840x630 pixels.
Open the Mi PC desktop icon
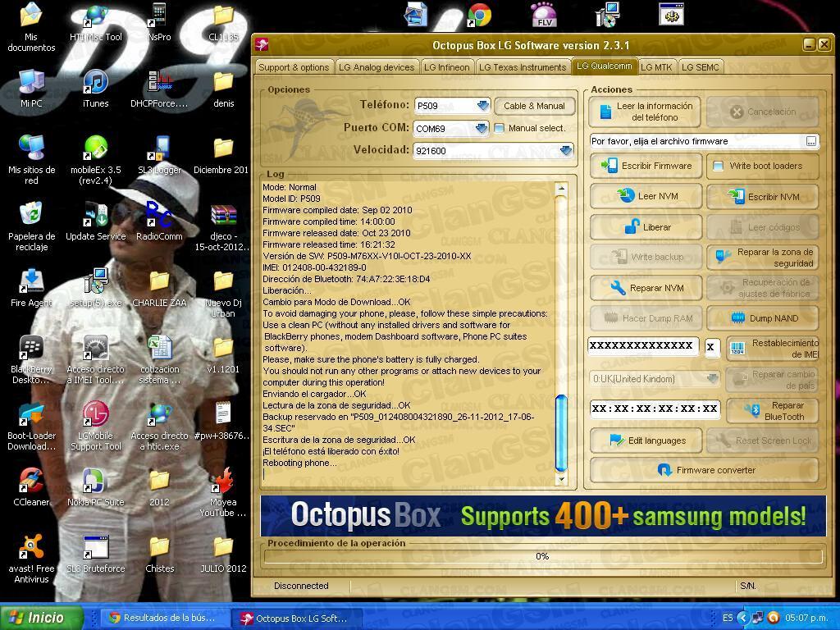[x=31, y=89]
